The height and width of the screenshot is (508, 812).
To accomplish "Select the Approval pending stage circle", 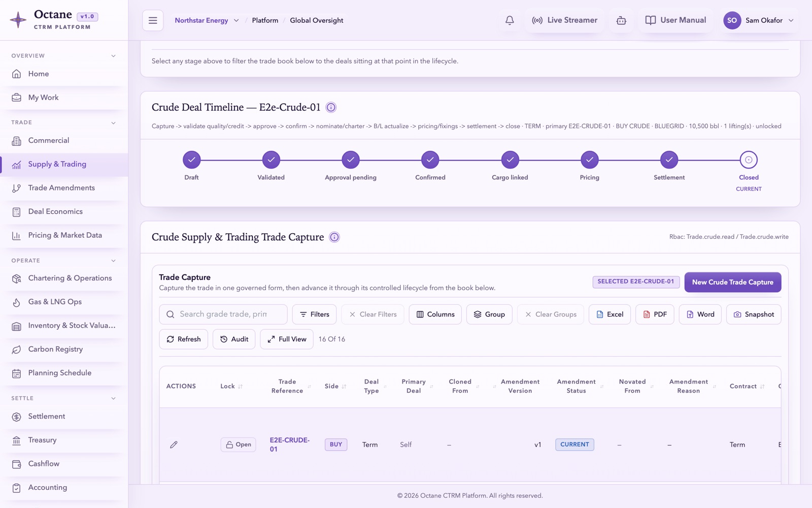I will click(351, 160).
